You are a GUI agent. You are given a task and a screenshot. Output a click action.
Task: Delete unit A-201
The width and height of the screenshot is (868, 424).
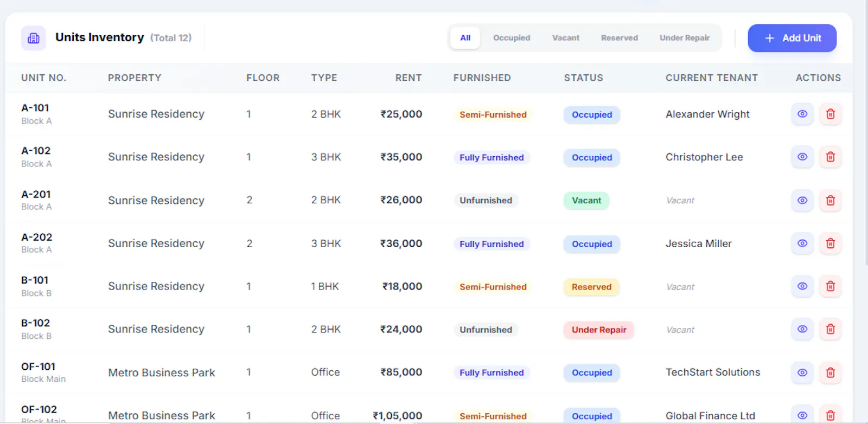click(x=830, y=200)
